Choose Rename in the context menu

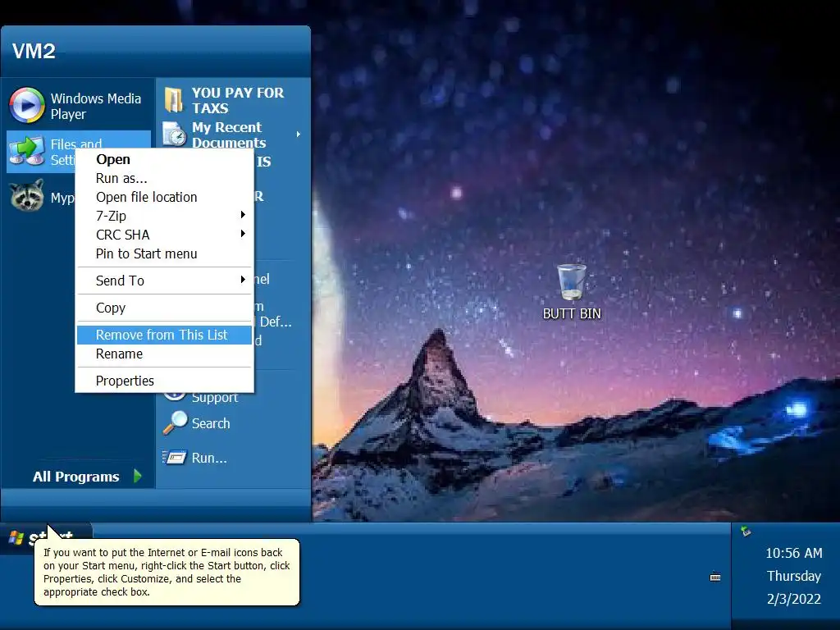click(164, 354)
